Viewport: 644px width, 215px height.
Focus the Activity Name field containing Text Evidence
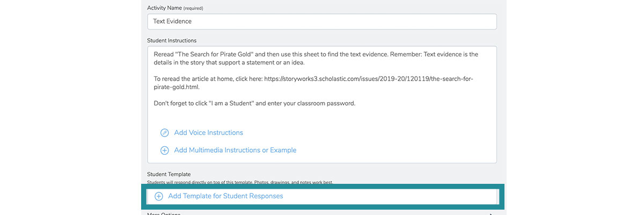[x=322, y=21]
